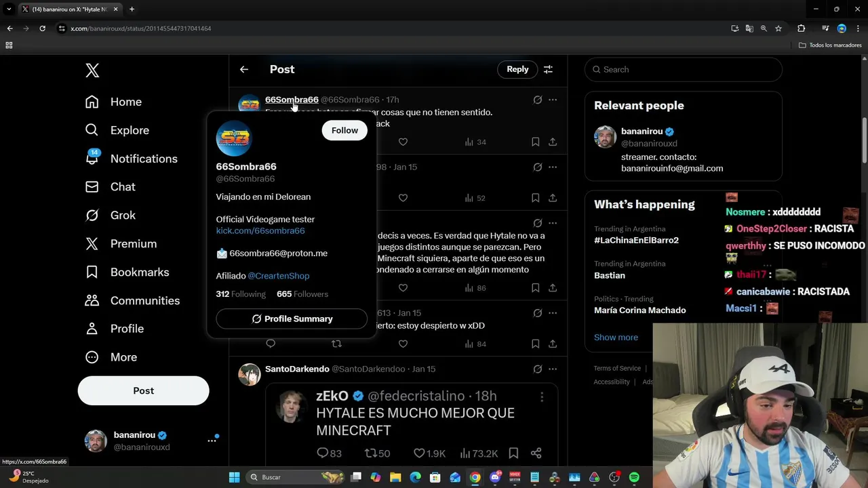Open Spotify from the taskbar
This screenshot has width=868, height=488.
pyautogui.click(x=634, y=477)
